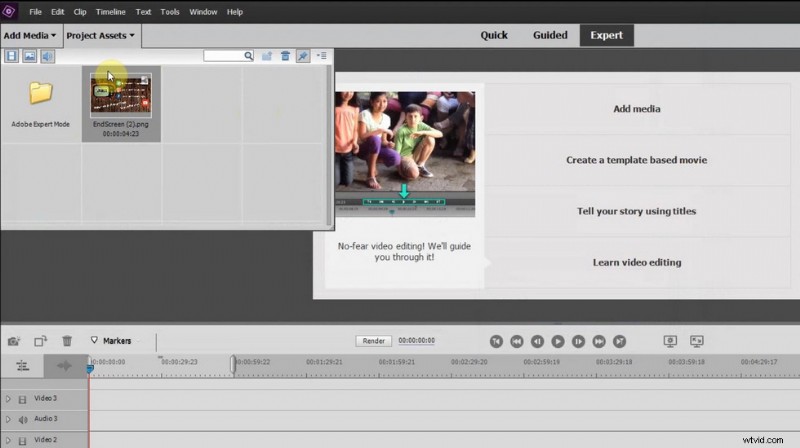The image size is (800, 448).
Task: Click the Go to previous edit point button
Action: point(496,341)
